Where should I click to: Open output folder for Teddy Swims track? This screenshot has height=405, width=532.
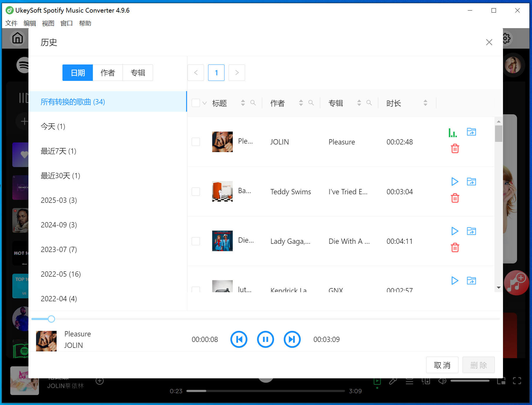(x=471, y=182)
